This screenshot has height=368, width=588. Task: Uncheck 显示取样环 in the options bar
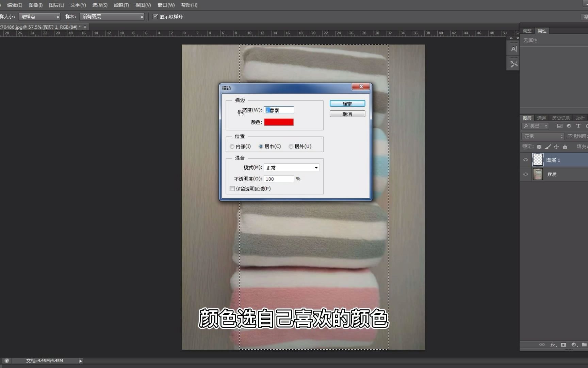tap(156, 16)
